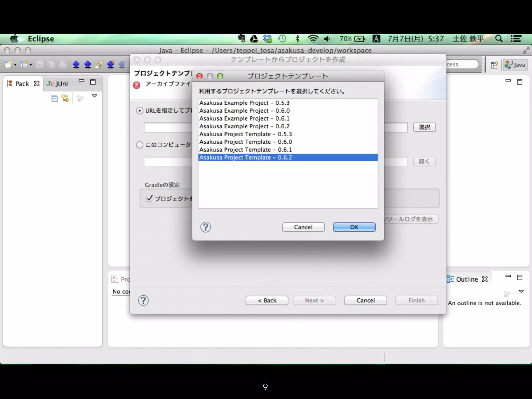The width and height of the screenshot is (532, 399).
Task: Open the Package Explorer view menu triangle
Action: tap(95, 96)
